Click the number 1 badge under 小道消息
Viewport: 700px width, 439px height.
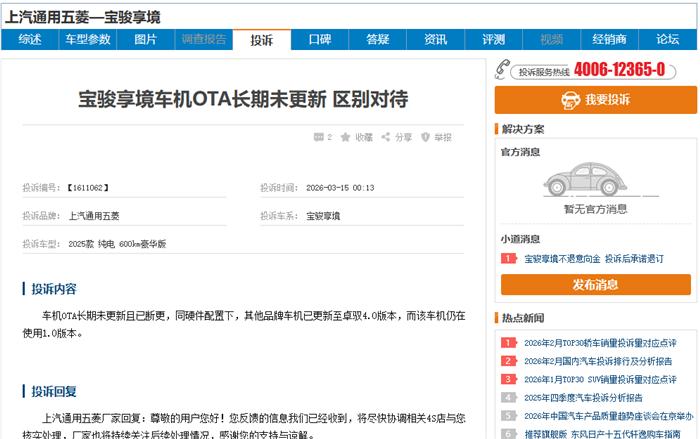[509, 258]
